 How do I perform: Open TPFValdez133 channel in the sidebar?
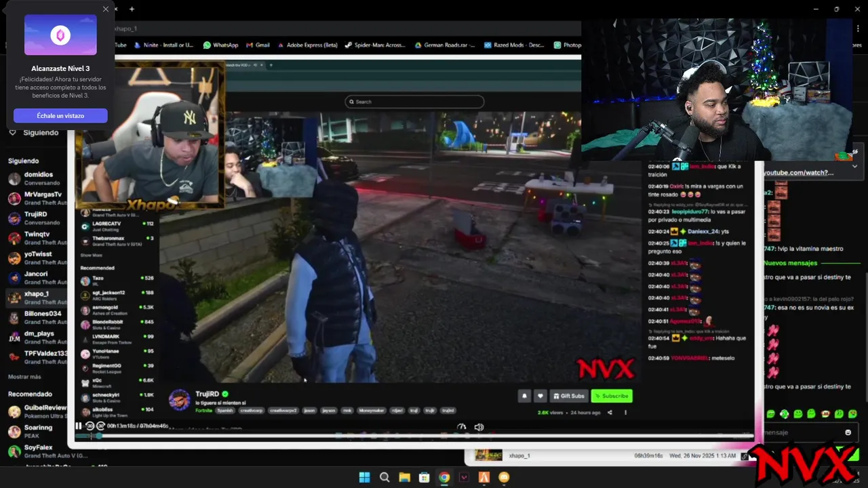(x=38, y=357)
